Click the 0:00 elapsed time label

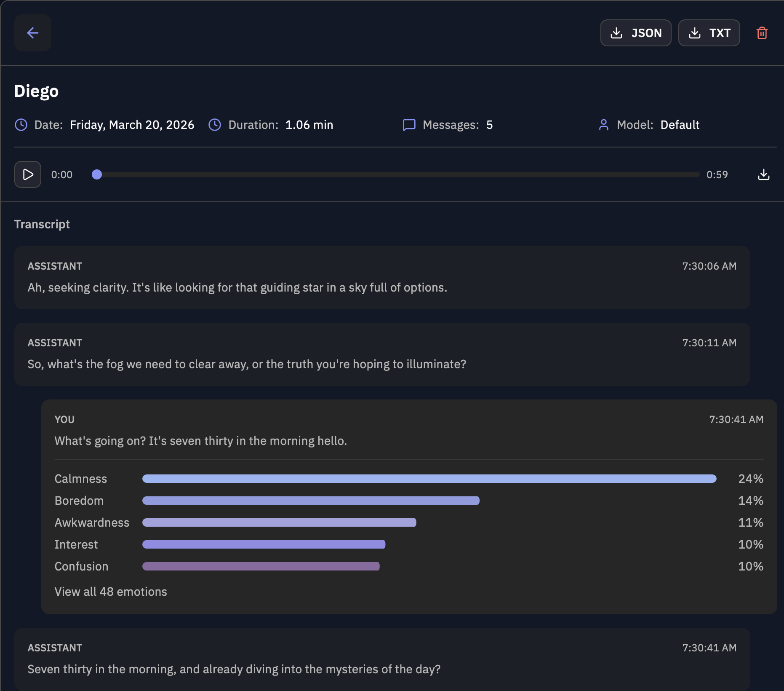pyautogui.click(x=62, y=174)
